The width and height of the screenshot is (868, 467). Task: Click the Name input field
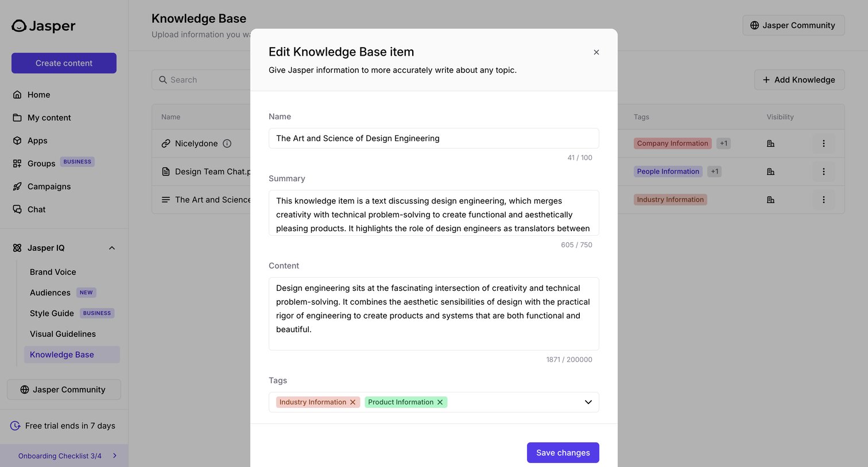[x=434, y=138]
